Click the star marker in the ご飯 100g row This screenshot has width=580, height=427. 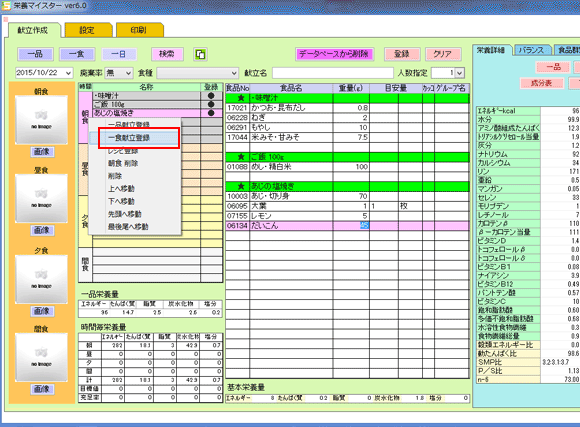[x=241, y=157]
